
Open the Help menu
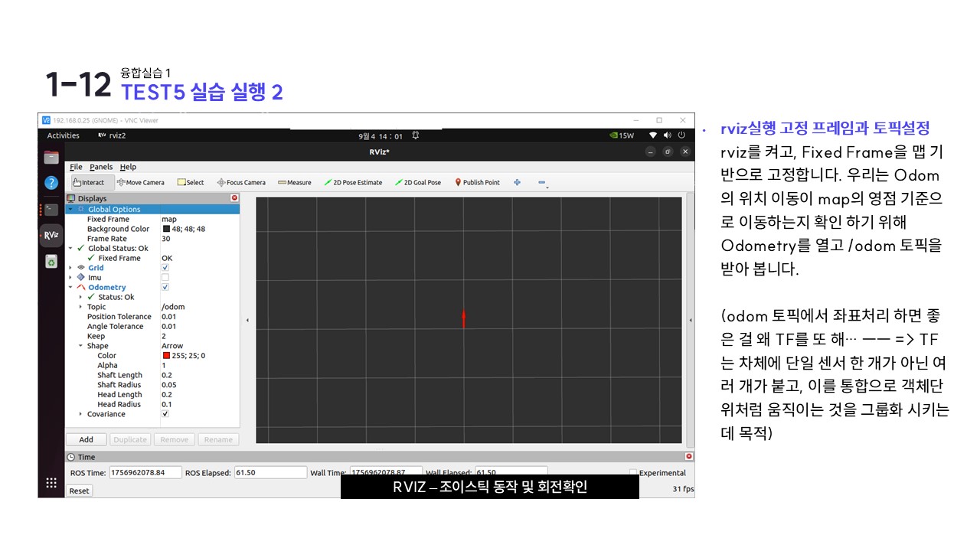tap(129, 167)
